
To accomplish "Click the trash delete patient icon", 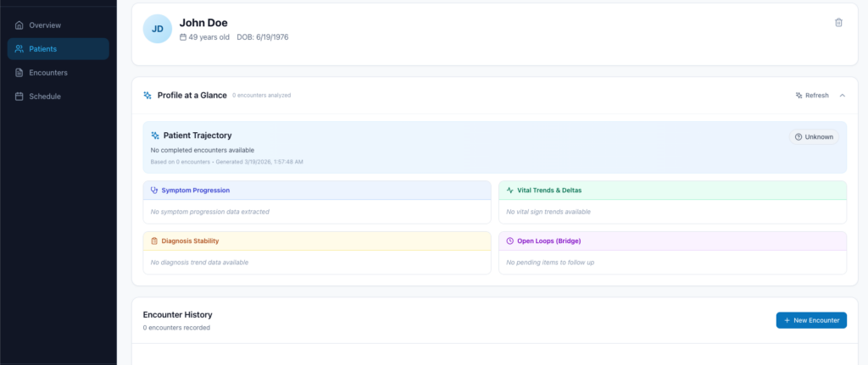I will (x=838, y=23).
